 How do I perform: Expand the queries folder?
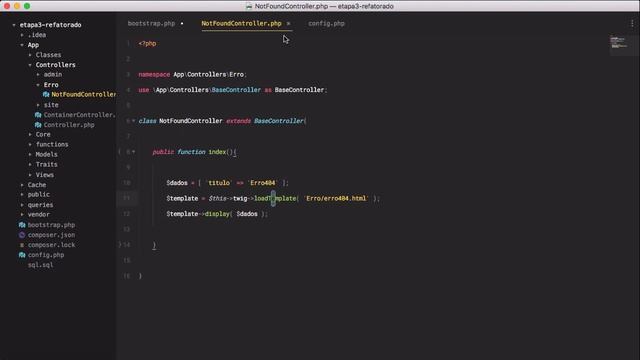point(22,205)
